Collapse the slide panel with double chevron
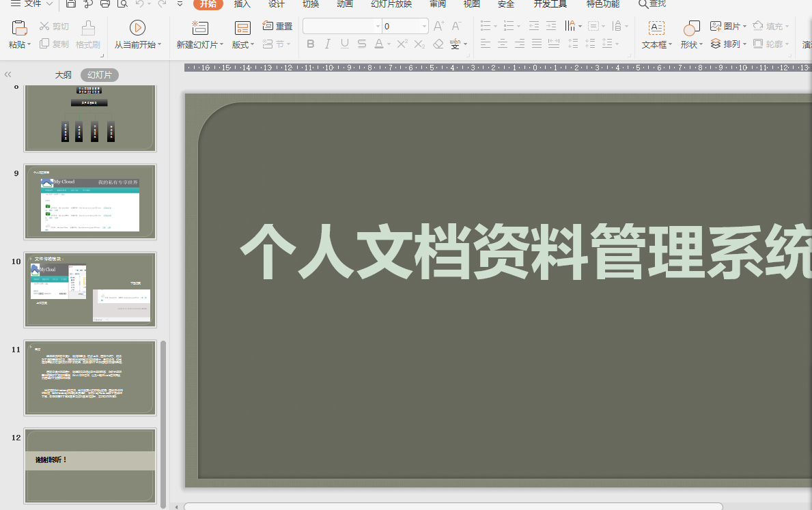 8,74
